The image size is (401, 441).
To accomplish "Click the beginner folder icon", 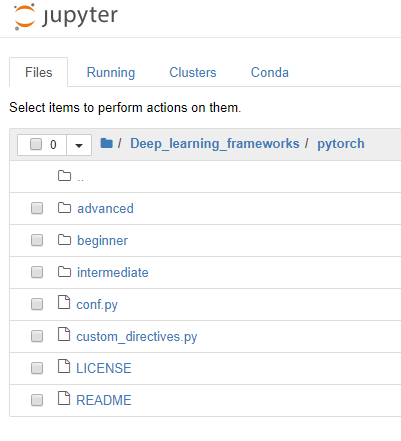I will coord(64,240).
